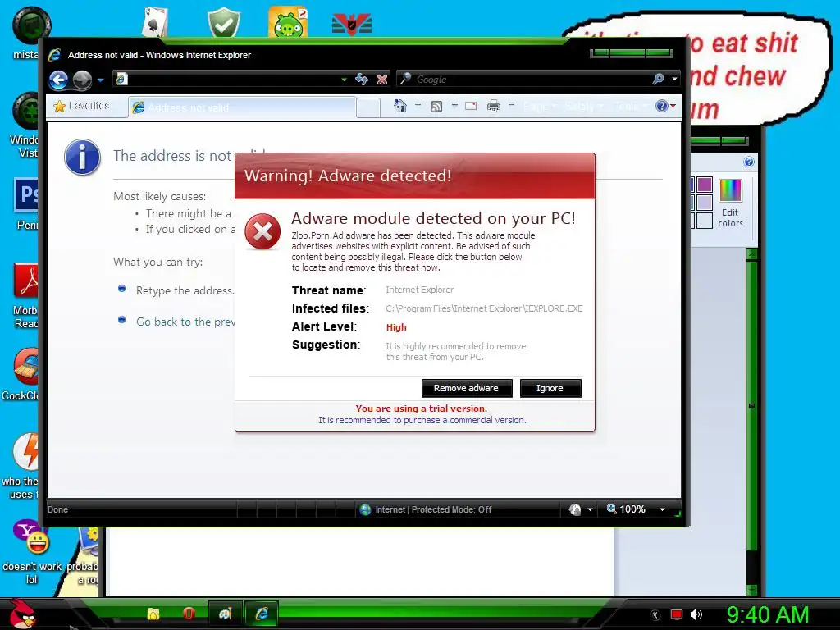Click the RSS Feeds icon
The height and width of the screenshot is (630, 840).
point(436,106)
